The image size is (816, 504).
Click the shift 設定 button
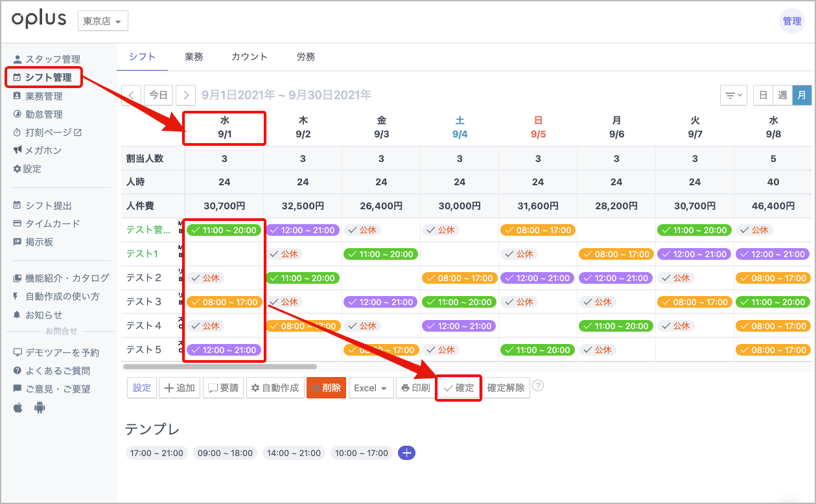coord(142,388)
